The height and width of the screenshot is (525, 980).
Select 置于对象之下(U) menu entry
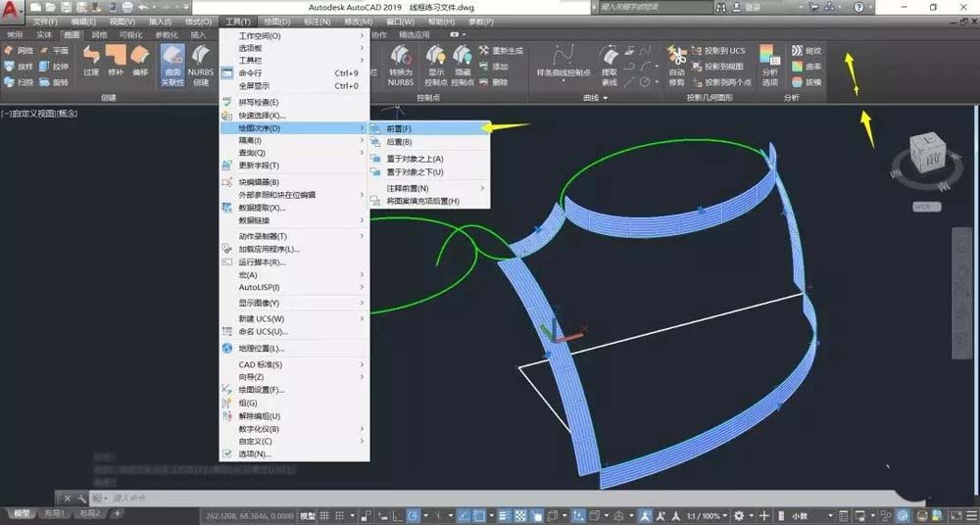tap(430, 171)
